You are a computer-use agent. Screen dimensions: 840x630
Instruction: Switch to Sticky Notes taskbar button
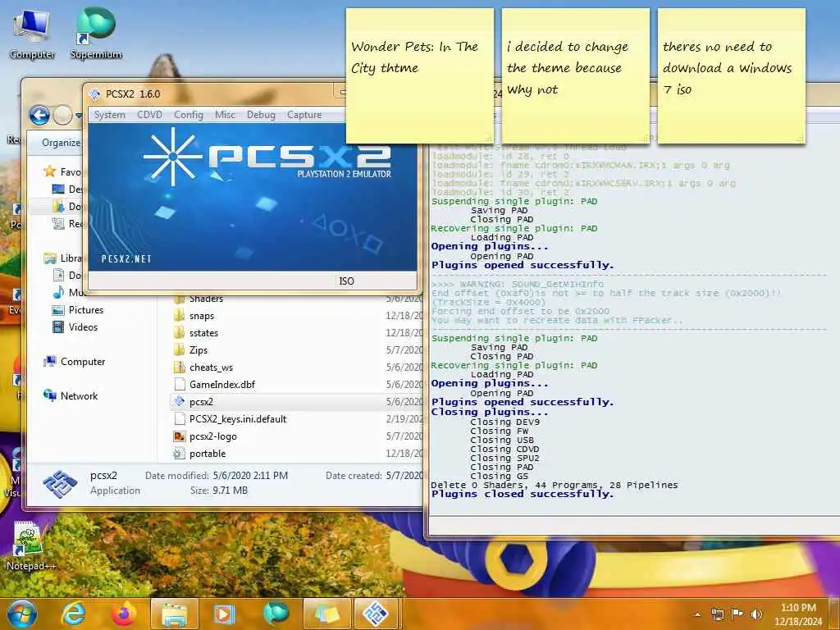coord(327,614)
